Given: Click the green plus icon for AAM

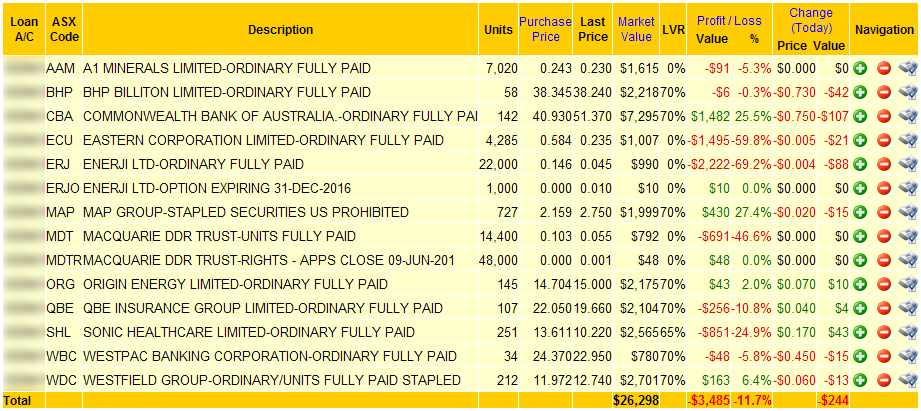Looking at the screenshot, I should [x=860, y=68].
